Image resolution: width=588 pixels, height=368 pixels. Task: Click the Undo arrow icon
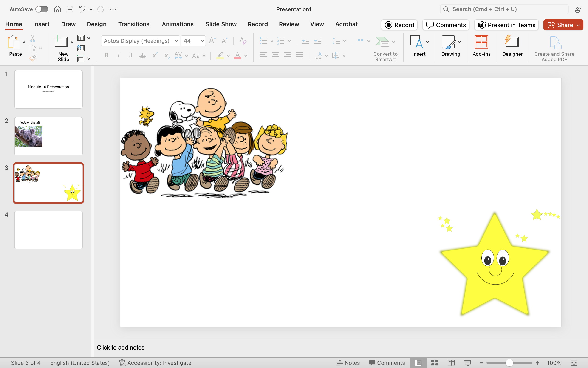(82, 9)
